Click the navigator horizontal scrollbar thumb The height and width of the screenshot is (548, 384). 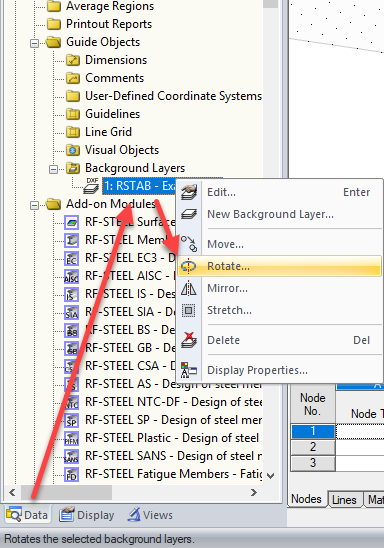tap(66, 493)
